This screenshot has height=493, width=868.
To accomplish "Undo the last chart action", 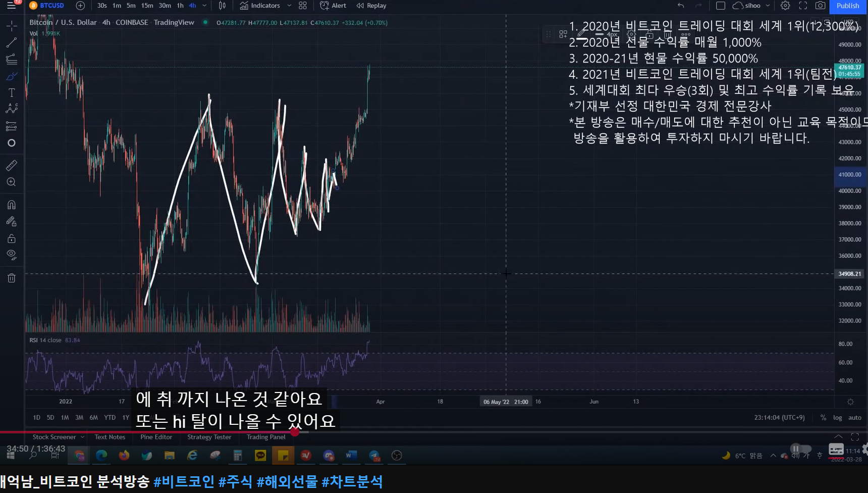I will click(x=681, y=6).
